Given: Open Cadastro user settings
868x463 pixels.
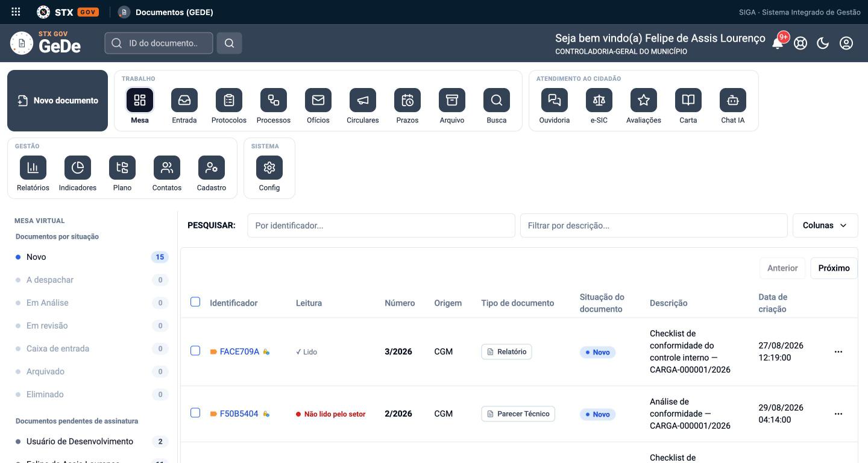Looking at the screenshot, I should pos(212,168).
